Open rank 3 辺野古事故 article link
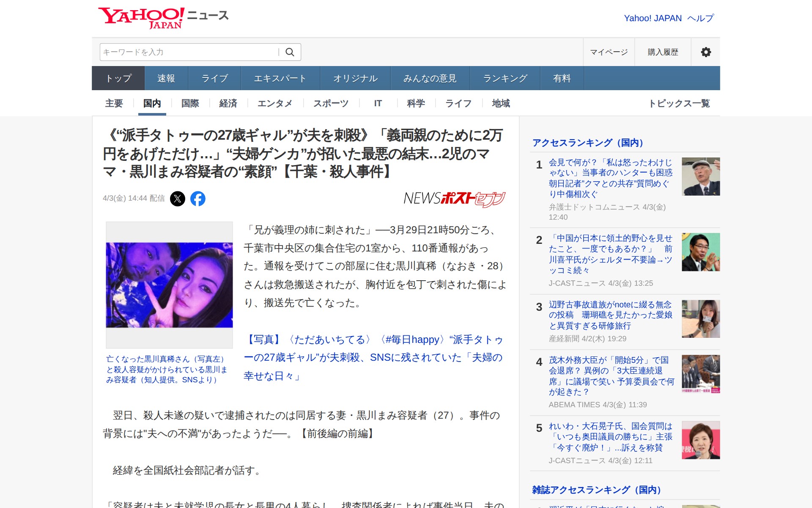 610,315
